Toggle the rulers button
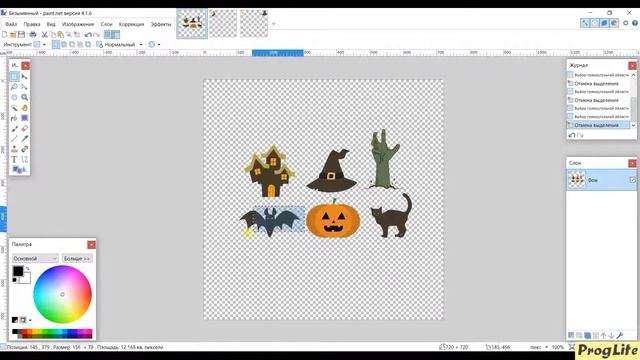The image size is (640, 360). (116, 35)
